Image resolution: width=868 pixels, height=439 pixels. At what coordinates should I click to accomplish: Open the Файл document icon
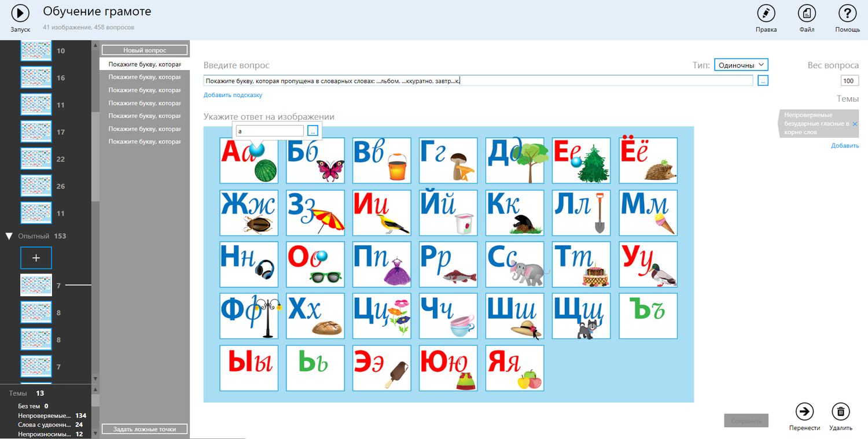[807, 13]
